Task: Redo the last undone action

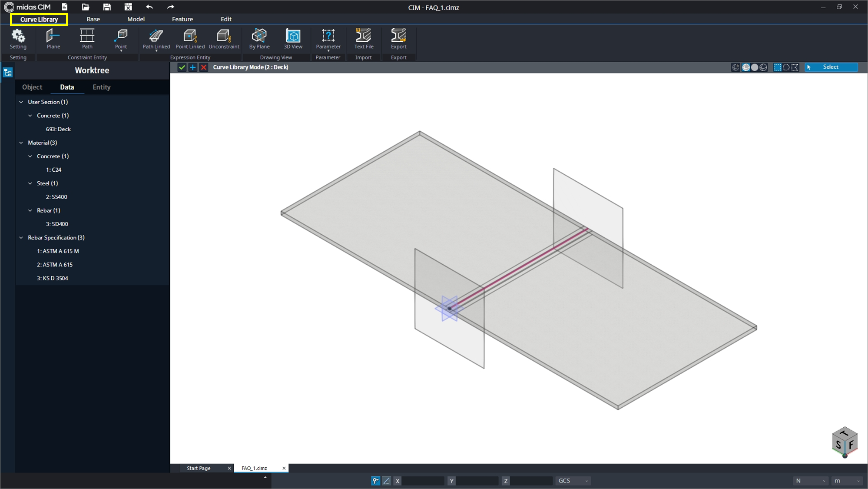Action: tap(171, 7)
